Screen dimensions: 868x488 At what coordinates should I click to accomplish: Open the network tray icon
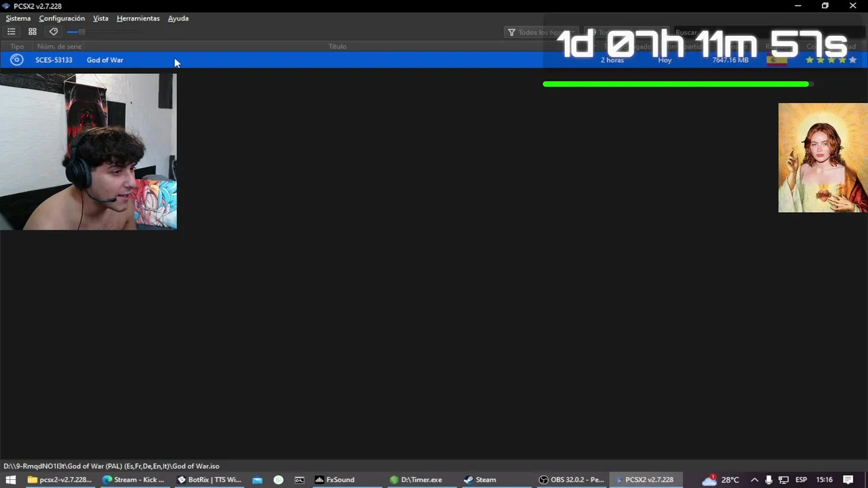coord(783,480)
